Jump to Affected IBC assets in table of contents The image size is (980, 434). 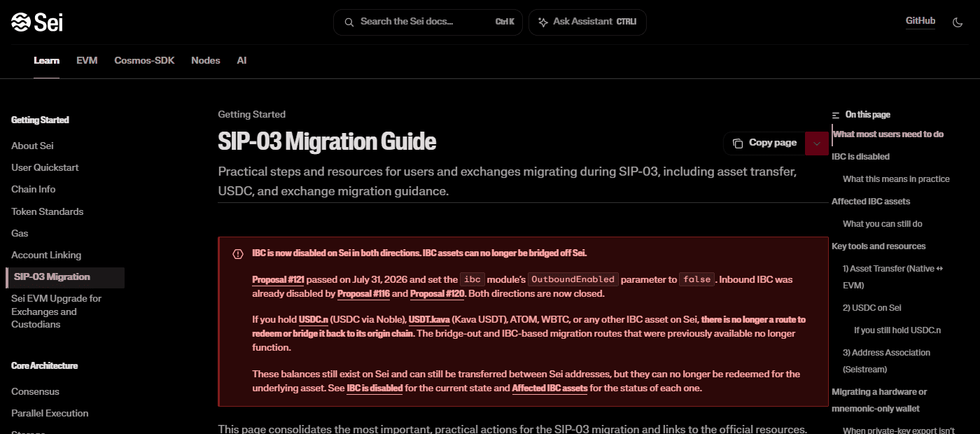coord(871,202)
